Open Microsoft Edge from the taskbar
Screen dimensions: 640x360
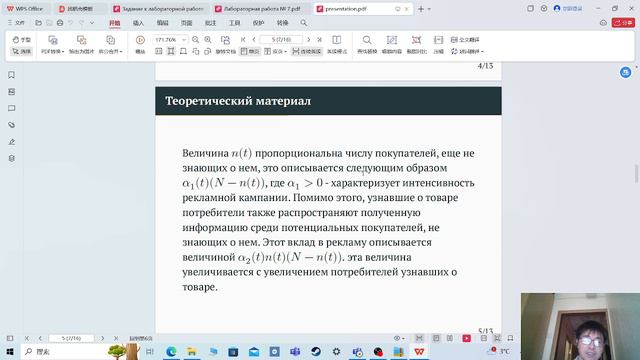171,351
